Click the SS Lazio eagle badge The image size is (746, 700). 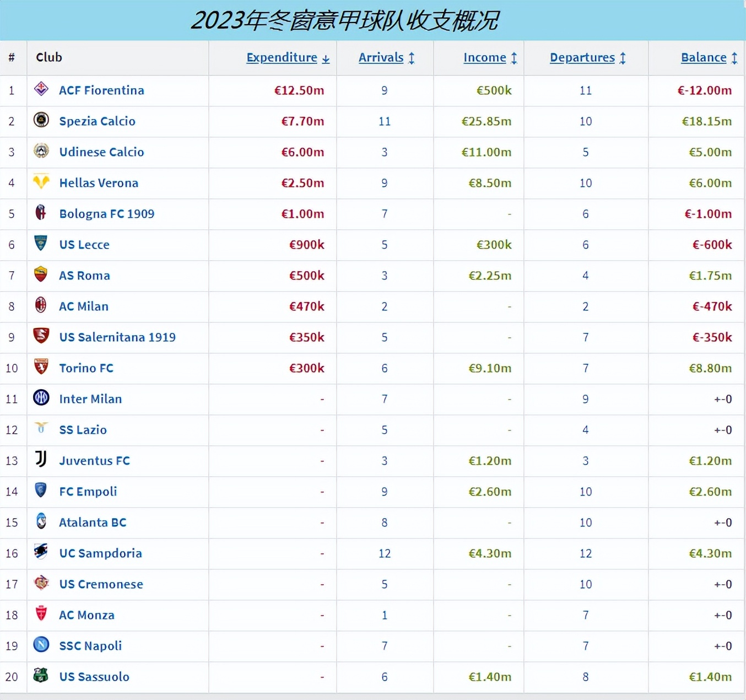[41, 430]
